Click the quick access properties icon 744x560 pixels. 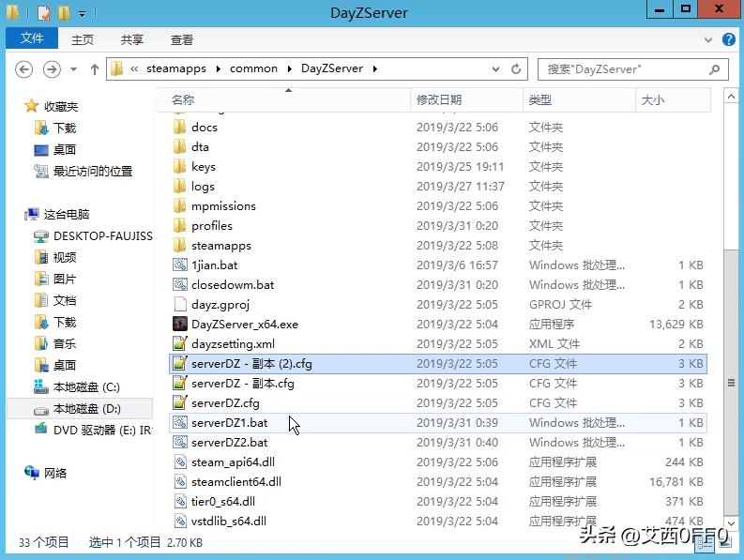tap(44, 13)
